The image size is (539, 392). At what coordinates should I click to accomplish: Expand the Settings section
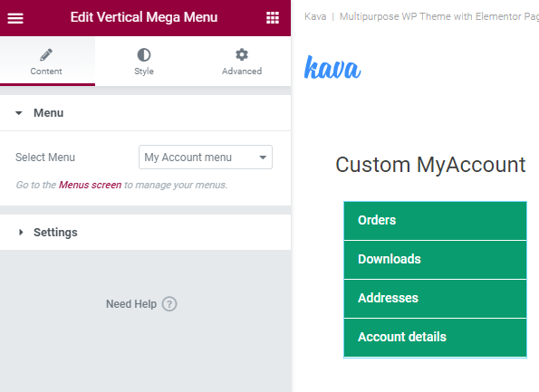(x=146, y=233)
